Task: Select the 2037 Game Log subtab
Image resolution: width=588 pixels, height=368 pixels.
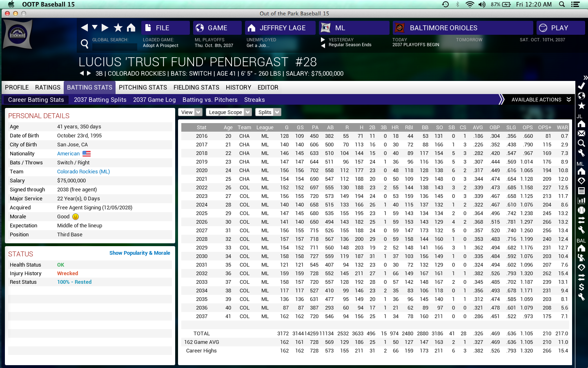Action: [x=154, y=100]
